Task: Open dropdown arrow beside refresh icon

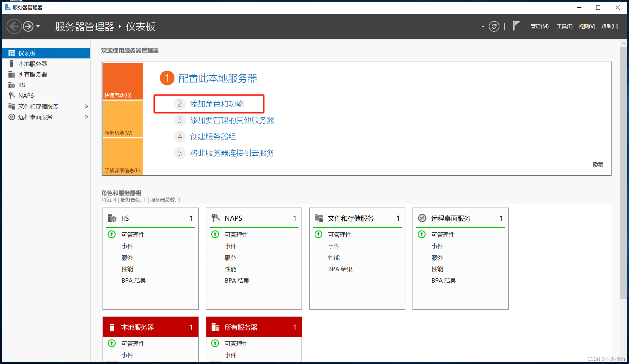Action: click(483, 26)
